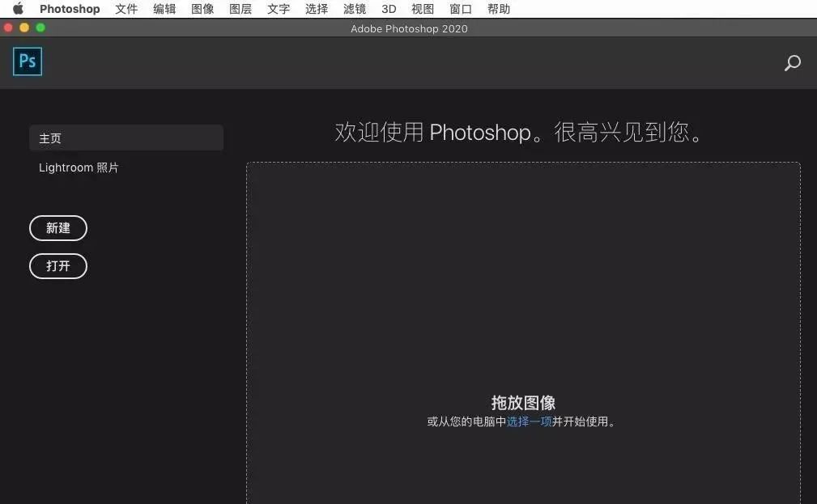Open the Photoshop application menu
The image size is (817, 504).
(70, 9)
